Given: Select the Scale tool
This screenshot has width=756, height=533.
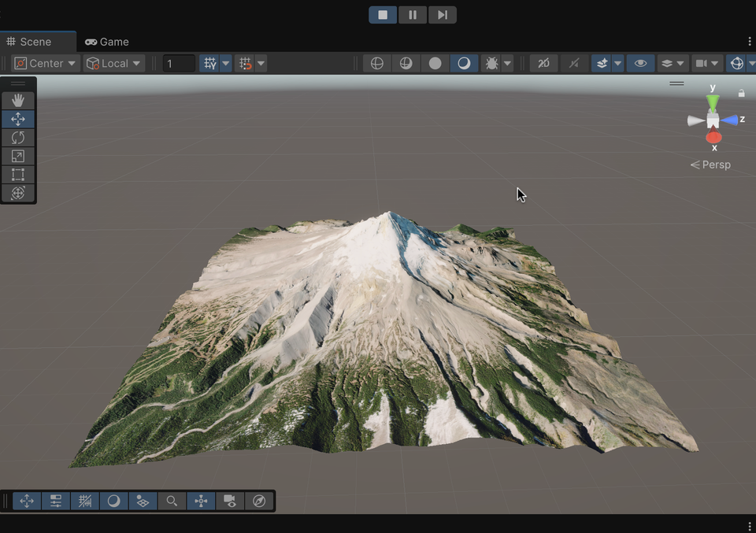Looking at the screenshot, I should click(18, 157).
